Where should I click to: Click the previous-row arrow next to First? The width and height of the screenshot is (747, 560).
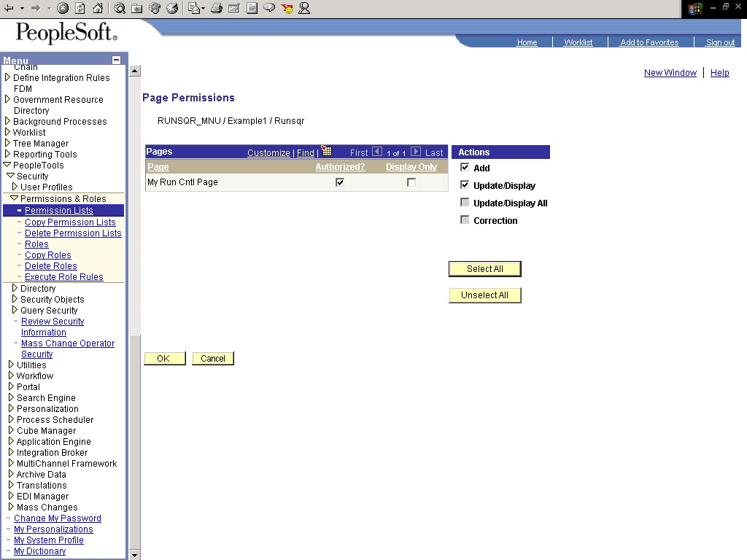[x=377, y=152]
